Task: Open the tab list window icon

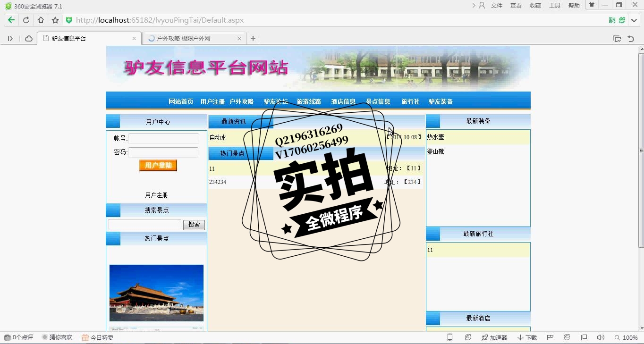Action: 617,39
